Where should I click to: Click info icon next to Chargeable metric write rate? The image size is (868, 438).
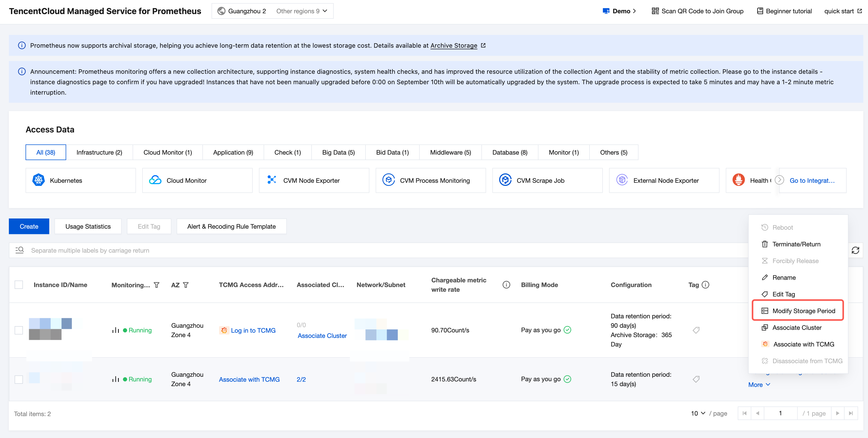click(506, 285)
